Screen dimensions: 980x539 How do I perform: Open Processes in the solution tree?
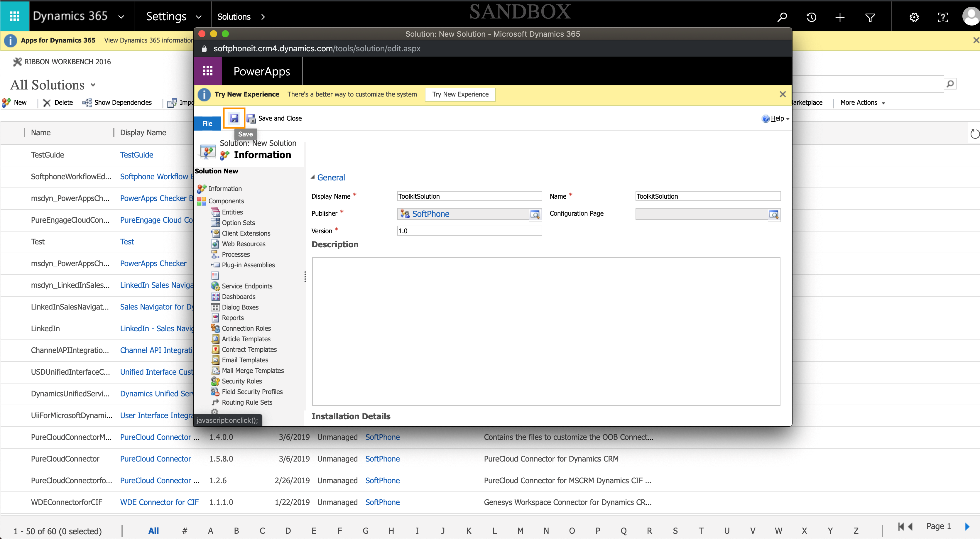[236, 254]
